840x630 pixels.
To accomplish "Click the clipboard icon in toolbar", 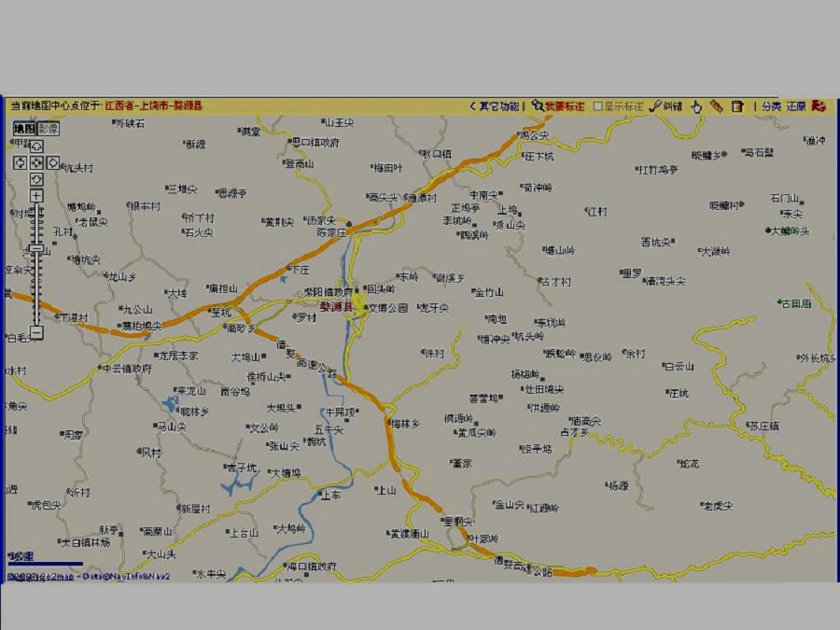I will click(x=736, y=106).
